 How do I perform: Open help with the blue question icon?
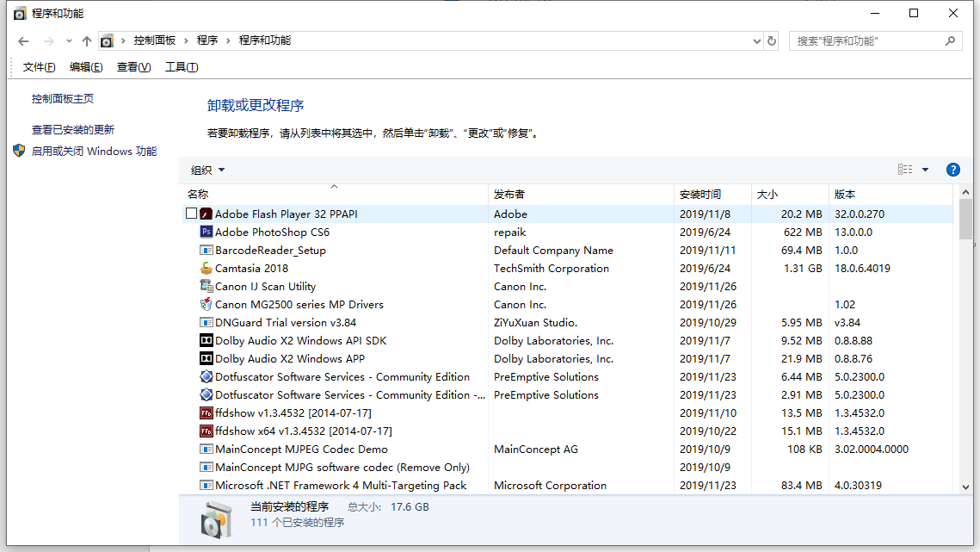pyautogui.click(x=953, y=170)
